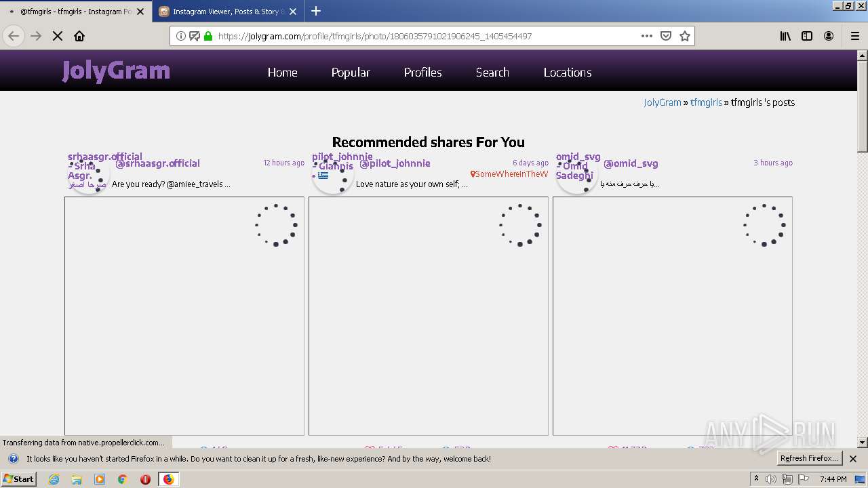Click the 'Love nature as your own self' caption

point(412,184)
